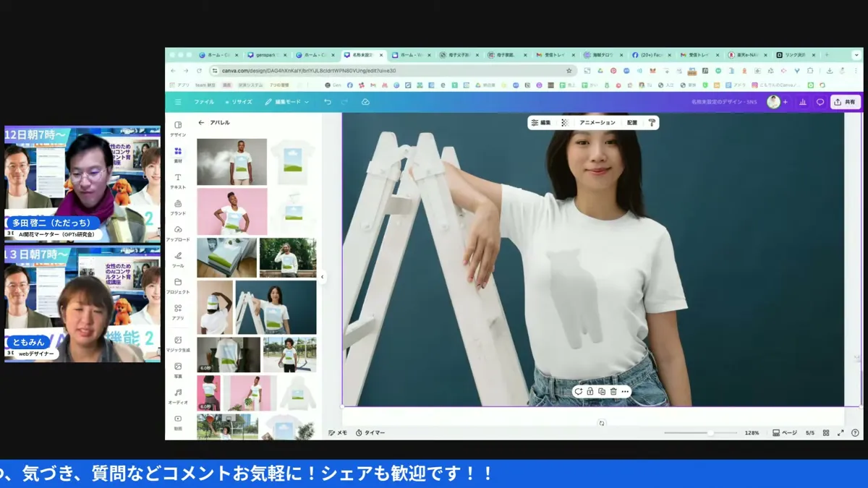Open a new browser tab
The width and height of the screenshot is (868, 488).
point(827,55)
